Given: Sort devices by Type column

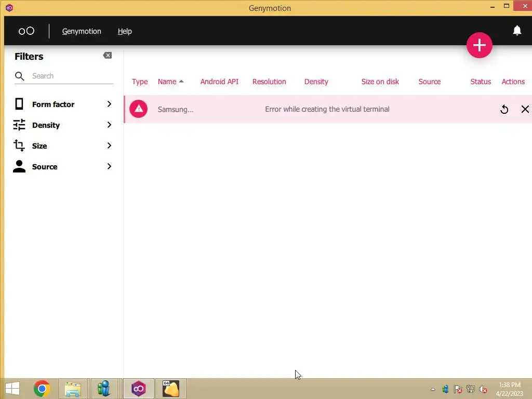Looking at the screenshot, I should click(x=139, y=82).
